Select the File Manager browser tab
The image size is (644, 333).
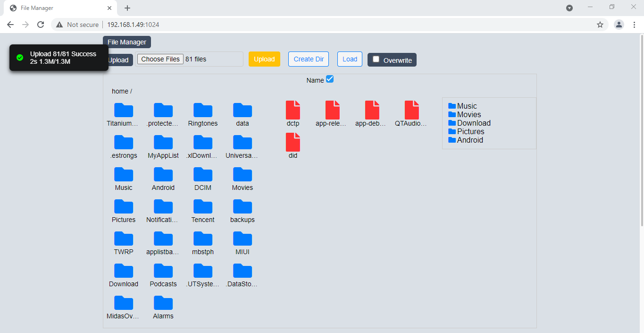60,8
